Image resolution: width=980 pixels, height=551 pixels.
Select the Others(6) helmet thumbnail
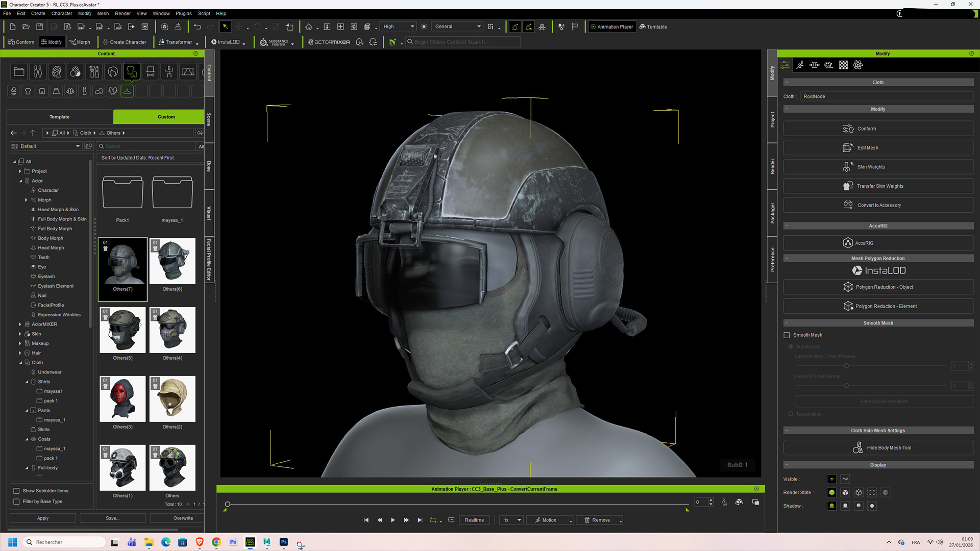173,261
